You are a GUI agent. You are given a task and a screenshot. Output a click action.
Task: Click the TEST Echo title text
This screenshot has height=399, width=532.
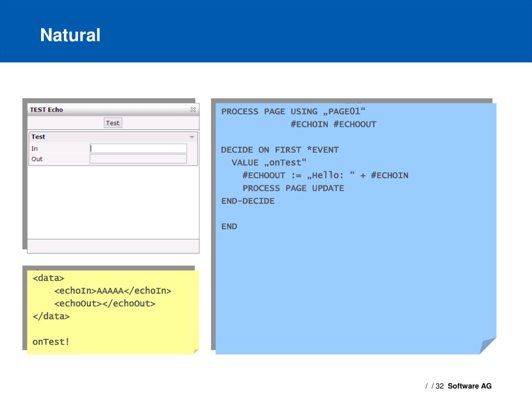(46, 110)
